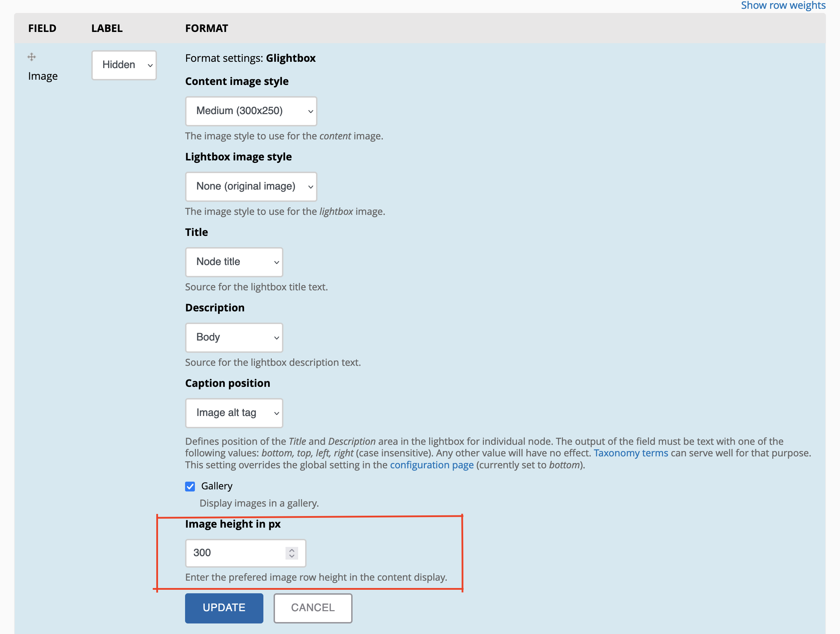
Task: Click the drag handle icon for Image row
Action: tap(32, 57)
